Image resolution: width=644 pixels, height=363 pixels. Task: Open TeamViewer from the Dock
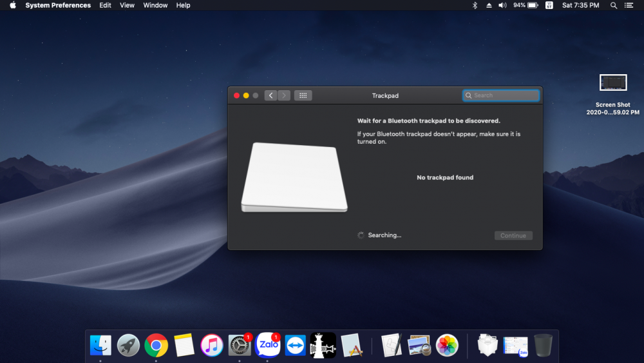pos(296,346)
